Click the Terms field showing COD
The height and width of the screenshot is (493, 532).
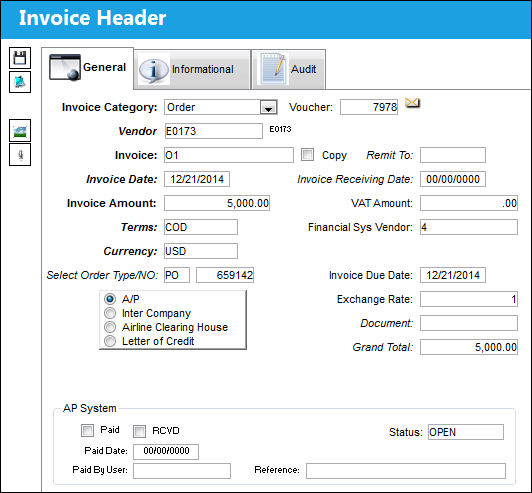point(201,227)
